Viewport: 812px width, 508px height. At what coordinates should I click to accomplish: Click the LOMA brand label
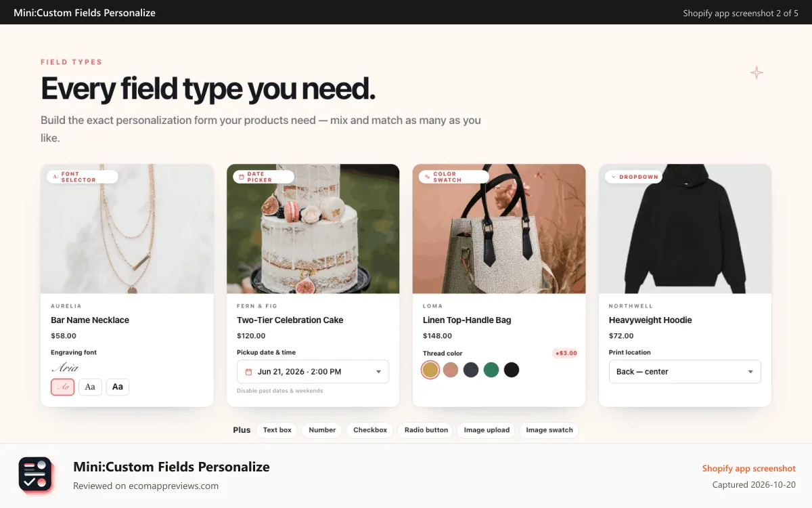click(x=433, y=306)
